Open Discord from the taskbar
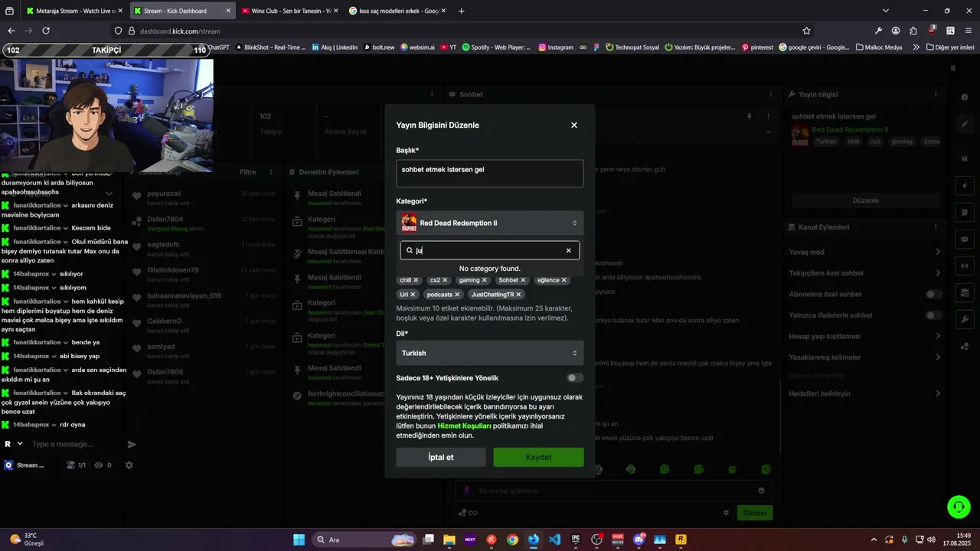980x551 pixels. click(x=639, y=540)
